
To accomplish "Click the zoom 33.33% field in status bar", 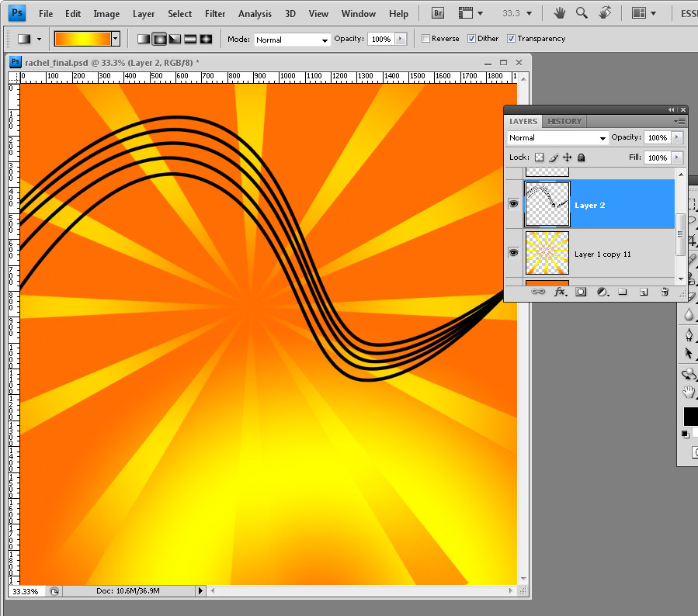I will click(26, 591).
